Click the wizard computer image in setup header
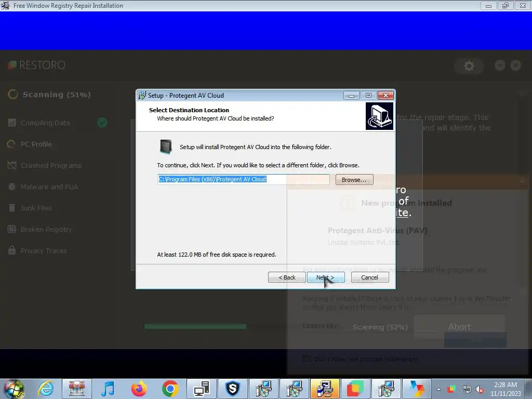 pyautogui.click(x=379, y=116)
